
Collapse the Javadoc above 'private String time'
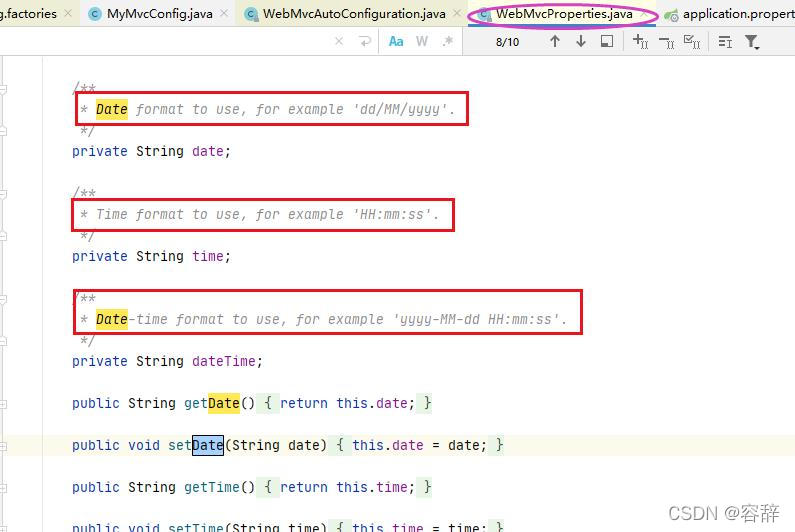coord(3,194)
